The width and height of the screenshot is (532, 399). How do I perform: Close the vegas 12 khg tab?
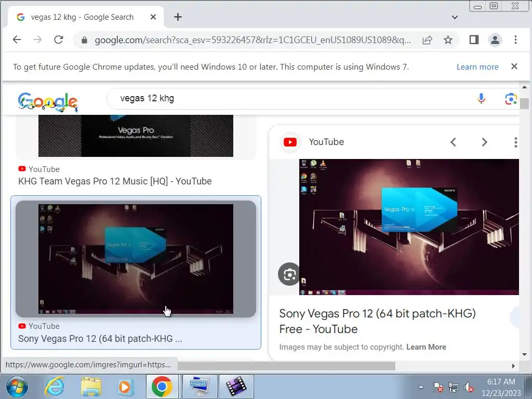[x=153, y=17]
